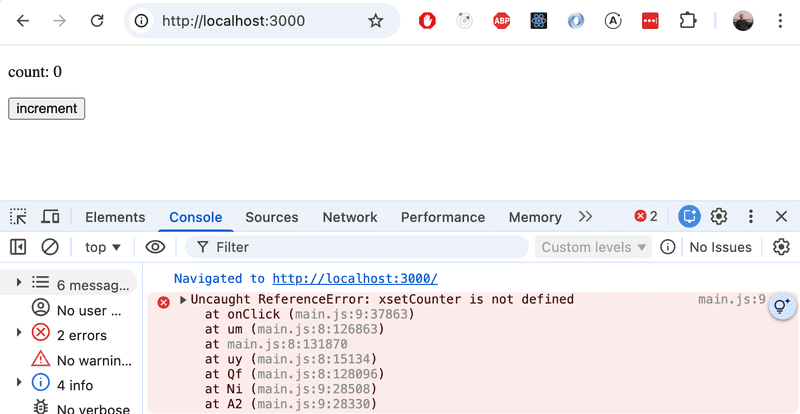The image size is (800, 414).
Task: Collapse the Uncaught ReferenceError stack trace
Action: point(183,300)
